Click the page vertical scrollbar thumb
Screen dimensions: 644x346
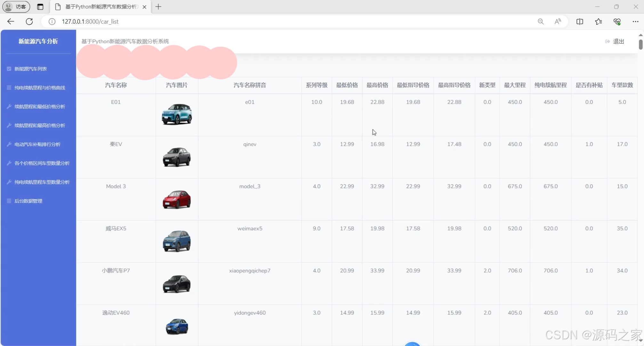(640, 44)
